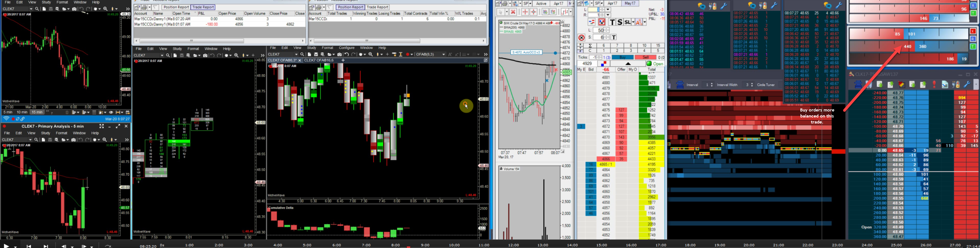This screenshot has height=248, width=980.
Task: Click the 12:00 mark on the video timeline
Action: 513,245
